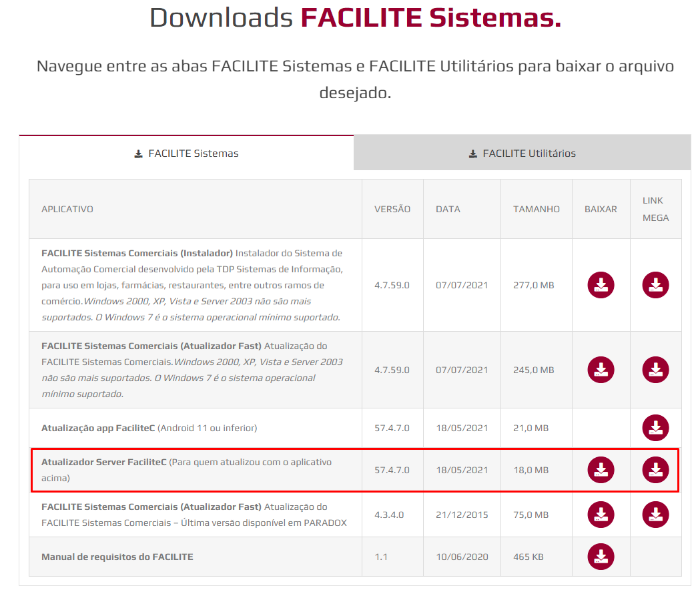Click the LINK MEGA column header
Screen dimensions: 700x606
656,209
